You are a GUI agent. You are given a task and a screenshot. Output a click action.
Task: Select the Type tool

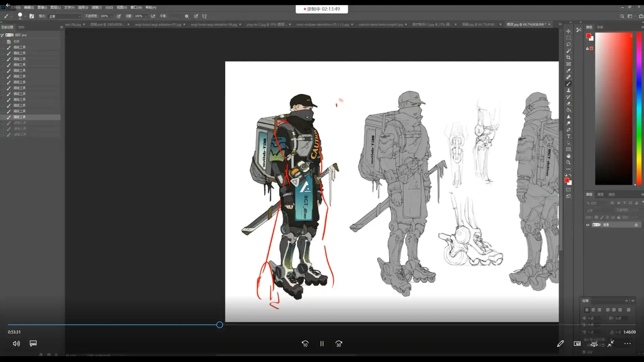(x=568, y=136)
